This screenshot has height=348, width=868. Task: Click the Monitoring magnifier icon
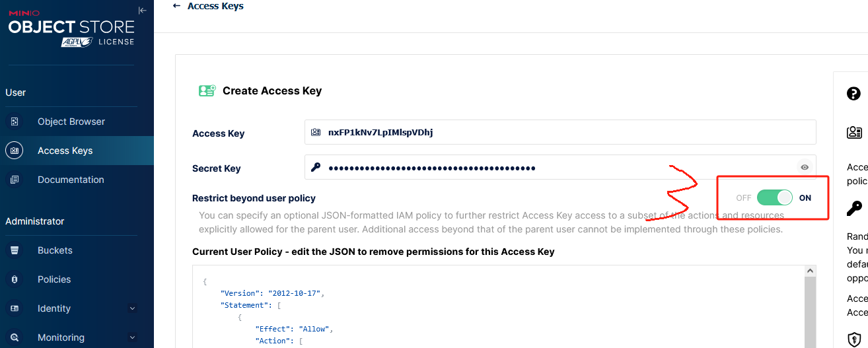click(x=14, y=337)
